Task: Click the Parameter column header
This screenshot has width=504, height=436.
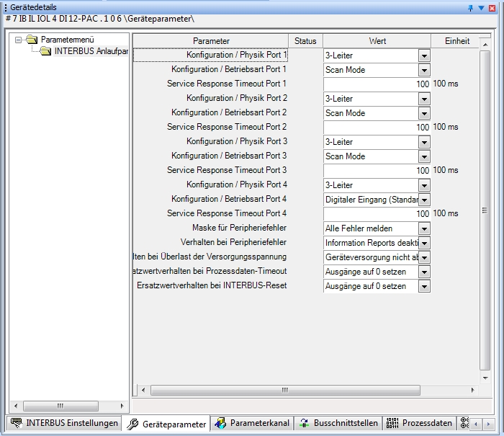Action: click(x=211, y=41)
